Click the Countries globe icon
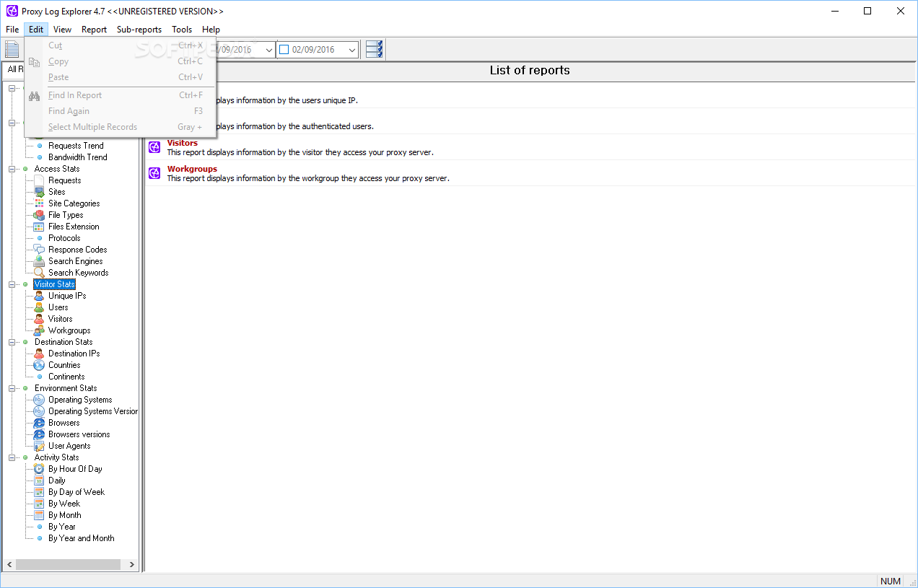The image size is (918, 588). pyautogui.click(x=39, y=365)
